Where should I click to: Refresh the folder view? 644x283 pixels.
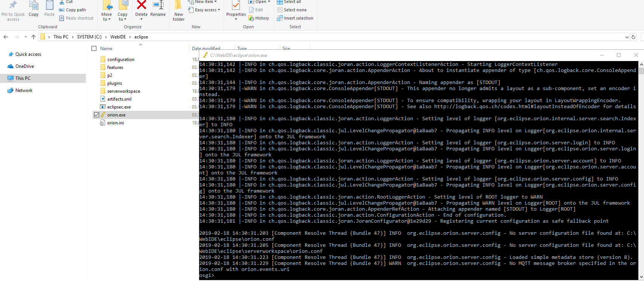tap(633, 37)
